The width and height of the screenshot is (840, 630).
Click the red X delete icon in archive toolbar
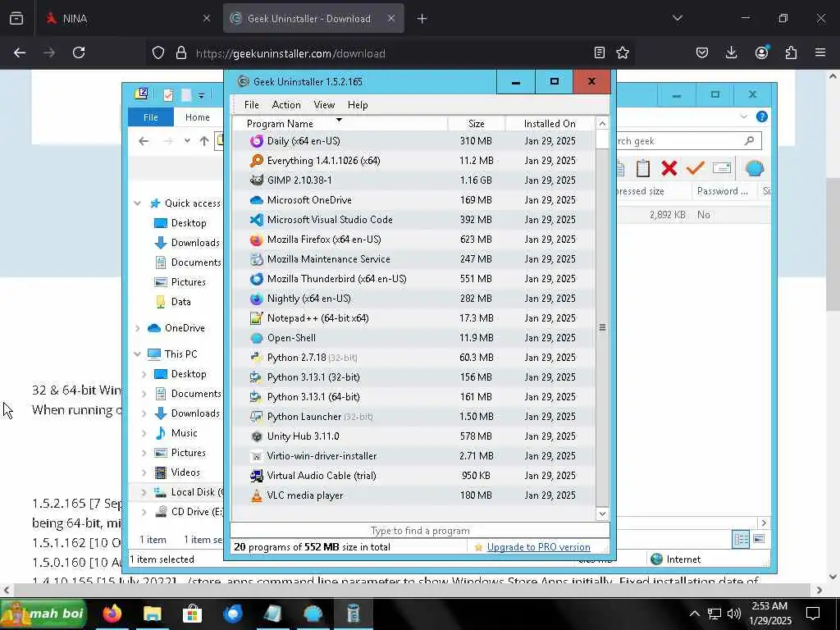tap(669, 168)
